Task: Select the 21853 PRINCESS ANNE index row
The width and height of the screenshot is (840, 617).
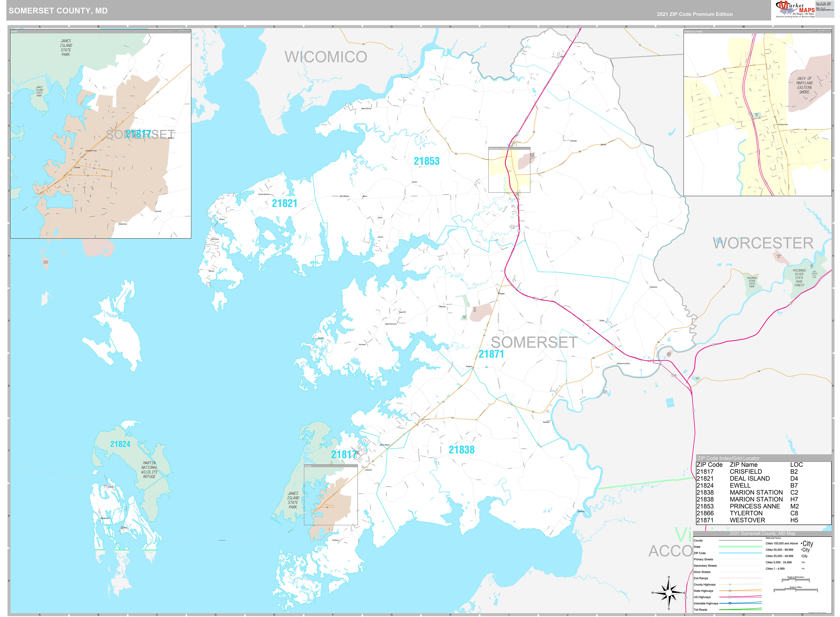Action: coord(763,506)
